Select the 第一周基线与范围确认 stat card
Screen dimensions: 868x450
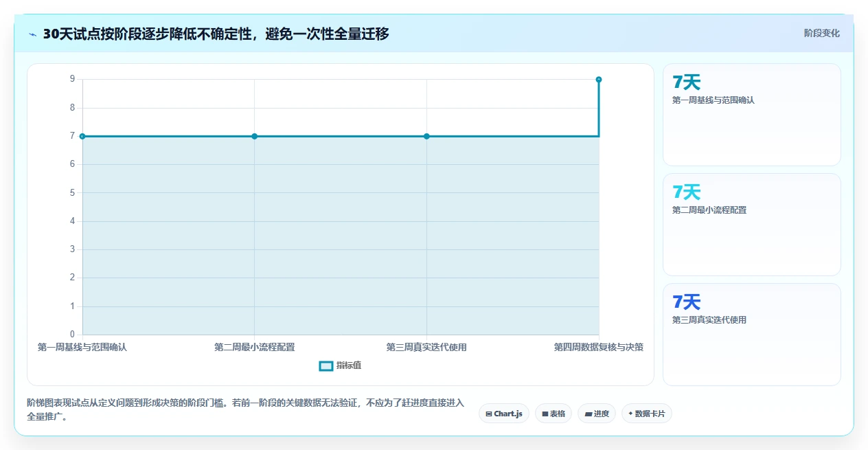[x=751, y=115]
